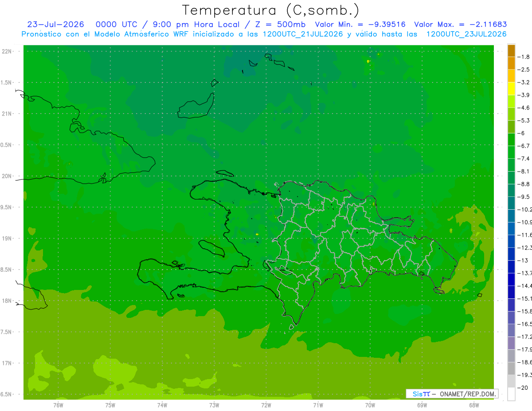Click the 68W longitude label
532x411 pixels.
474,405
